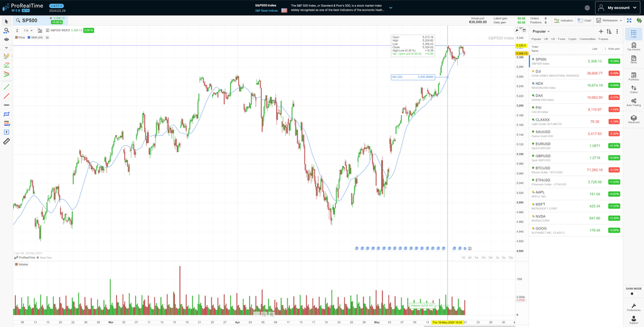Toggle the Dark Mode switch
This screenshot has width=644, height=327.
(x=633, y=294)
